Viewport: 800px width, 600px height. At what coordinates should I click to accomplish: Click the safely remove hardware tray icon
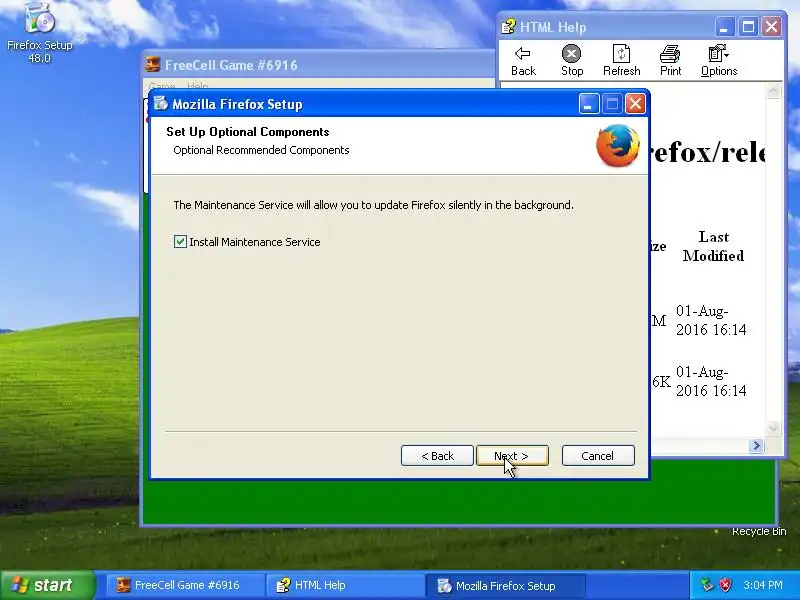point(707,585)
